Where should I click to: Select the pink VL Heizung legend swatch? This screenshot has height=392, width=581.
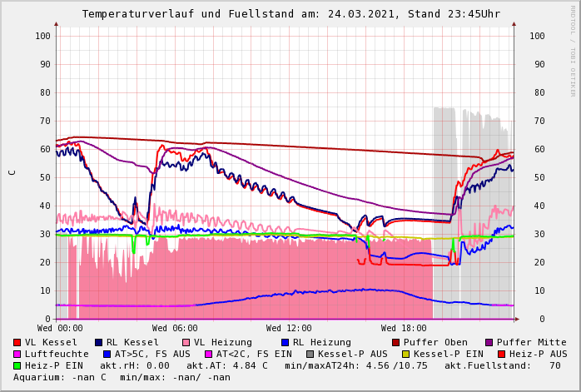tap(185, 342)
